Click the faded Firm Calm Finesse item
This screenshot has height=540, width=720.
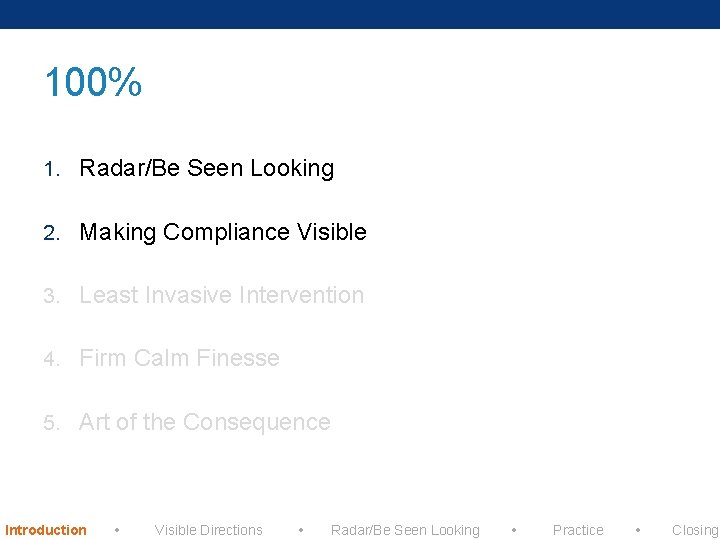click(179, 358)
